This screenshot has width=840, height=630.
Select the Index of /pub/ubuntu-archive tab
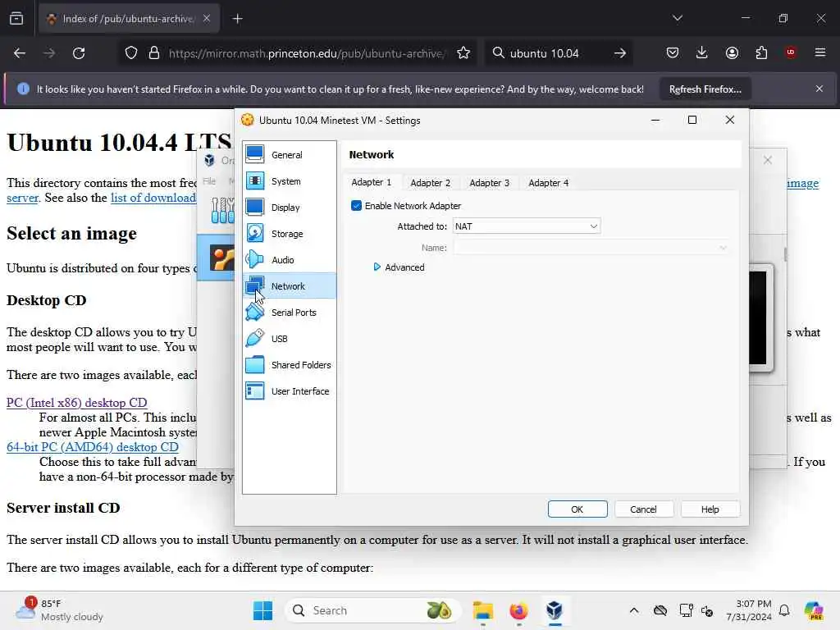click(x=129, y=19)
